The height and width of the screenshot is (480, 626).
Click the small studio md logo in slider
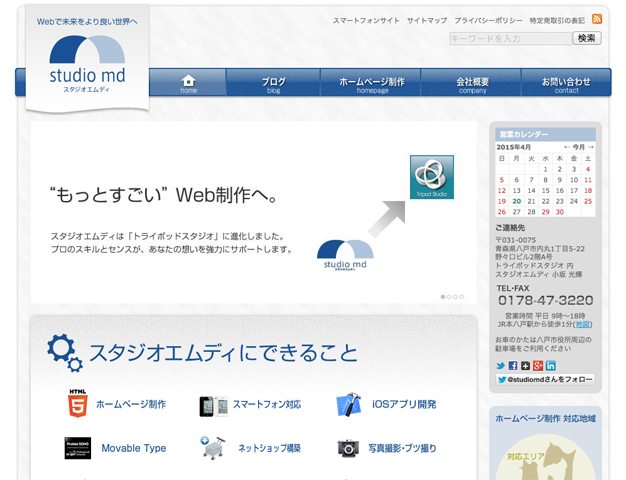(345, 255)
